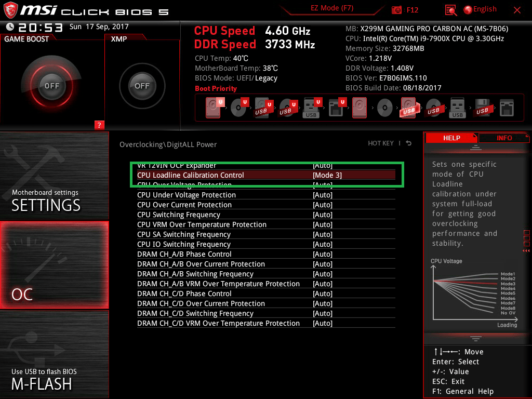Screen dimensions: 532x399
Task: Open CPU VRM Over Temperature Protection setting
Action: pos(266,224)
